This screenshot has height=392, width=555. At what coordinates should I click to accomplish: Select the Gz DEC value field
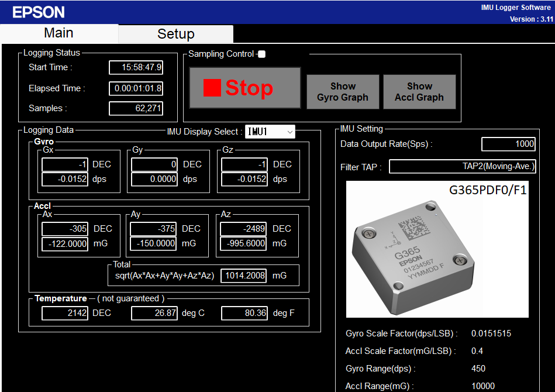pos(244,164)
